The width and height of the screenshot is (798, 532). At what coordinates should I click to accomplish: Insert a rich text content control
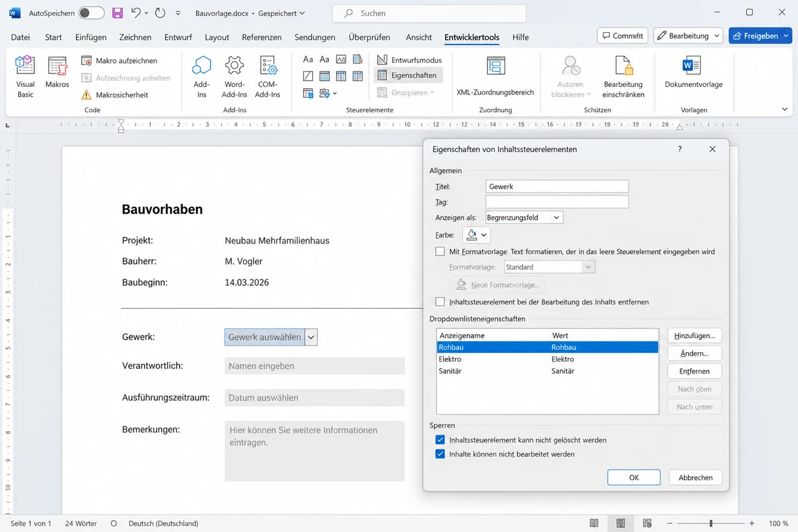308,59
